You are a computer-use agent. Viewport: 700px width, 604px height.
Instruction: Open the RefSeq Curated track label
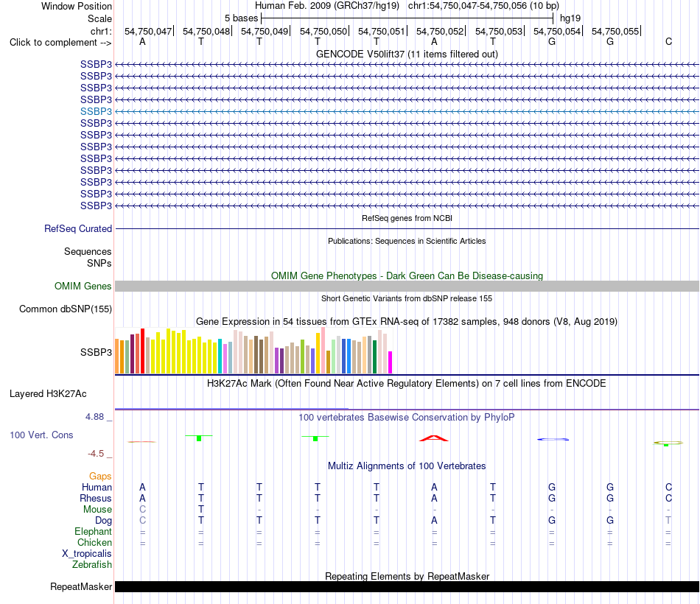click(x=78, y=228)
